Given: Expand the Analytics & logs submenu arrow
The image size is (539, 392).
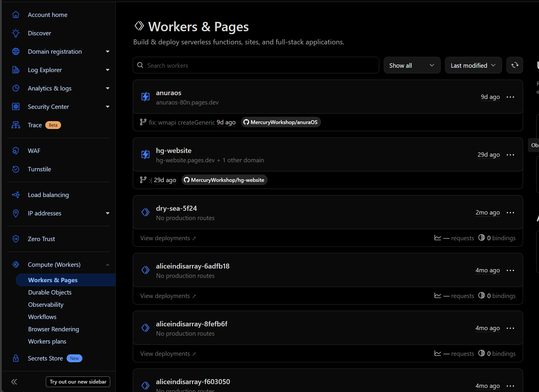Looking at the screenshot, I should pos(108,88).
